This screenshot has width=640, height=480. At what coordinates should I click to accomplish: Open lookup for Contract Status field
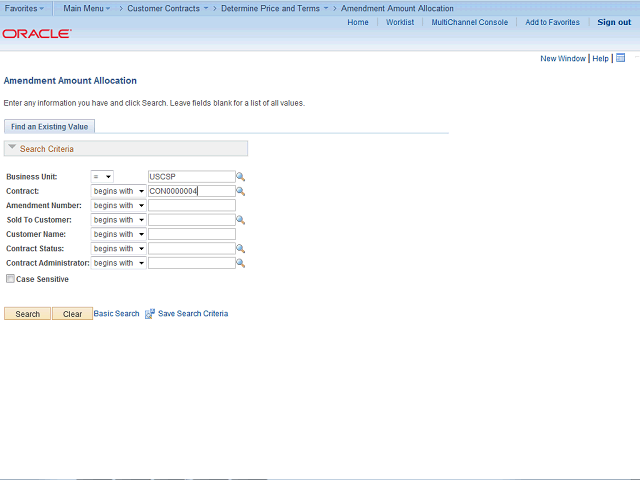pos(240,249)
